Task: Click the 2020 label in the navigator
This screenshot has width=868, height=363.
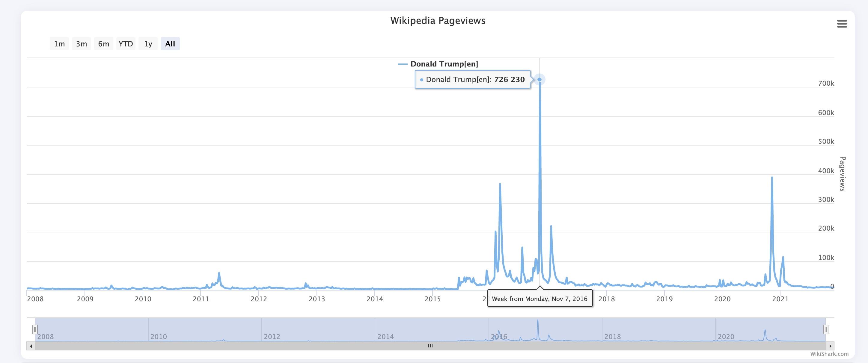Action: click(x=726, y=336)
